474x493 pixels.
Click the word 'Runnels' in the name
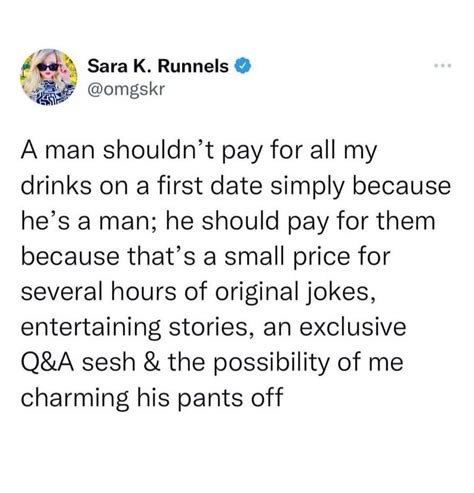(193, 66)
